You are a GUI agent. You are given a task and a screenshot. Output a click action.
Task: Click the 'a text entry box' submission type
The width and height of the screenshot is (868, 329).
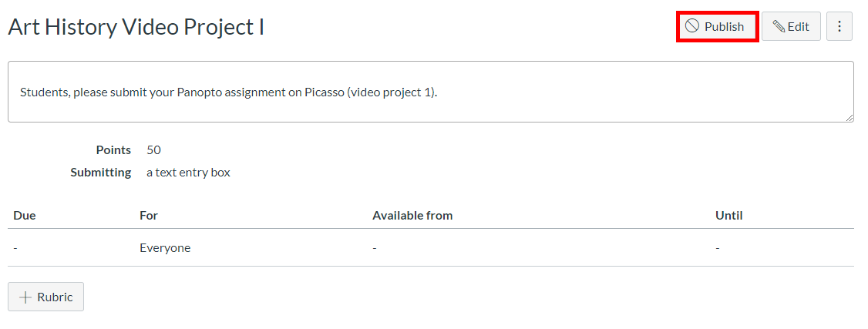click(188, 173)
